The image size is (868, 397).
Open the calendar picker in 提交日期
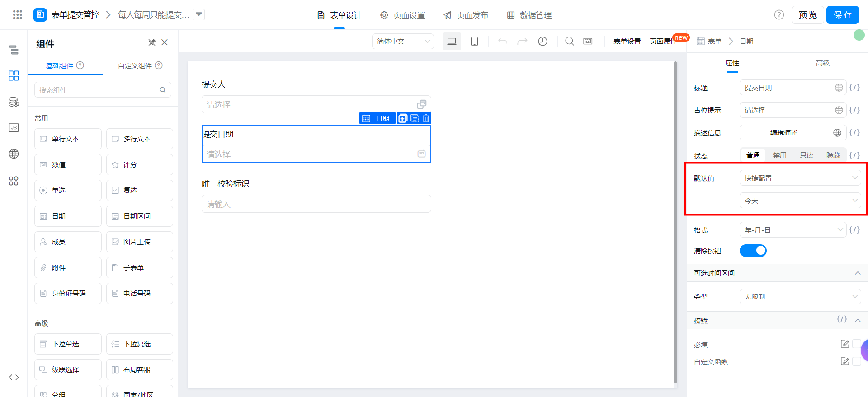click(x=421, y=154)
